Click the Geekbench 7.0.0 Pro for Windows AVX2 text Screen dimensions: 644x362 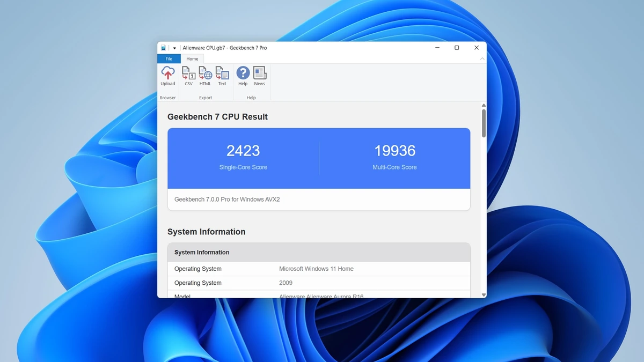point(227,200)
